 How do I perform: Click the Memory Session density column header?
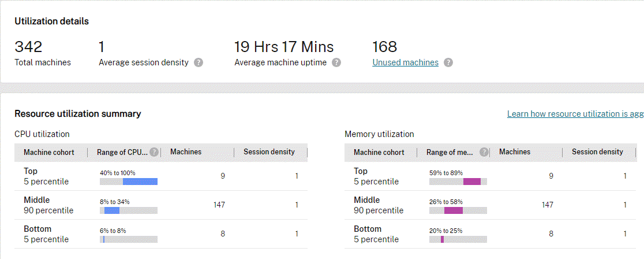pyautogui.click(x=597, y=152)
